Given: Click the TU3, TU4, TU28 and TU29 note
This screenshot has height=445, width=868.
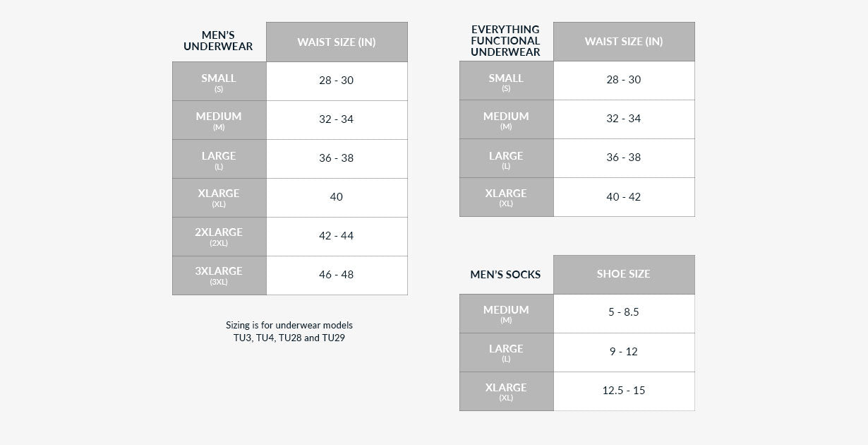Looking at the screenshot, I should pyautogui.click(x=289, y=338).
